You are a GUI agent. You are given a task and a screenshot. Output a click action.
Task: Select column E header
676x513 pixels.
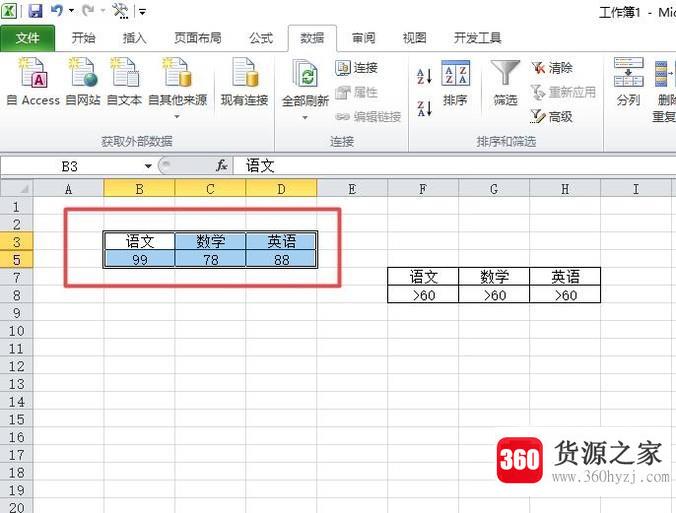click(352, 189)
